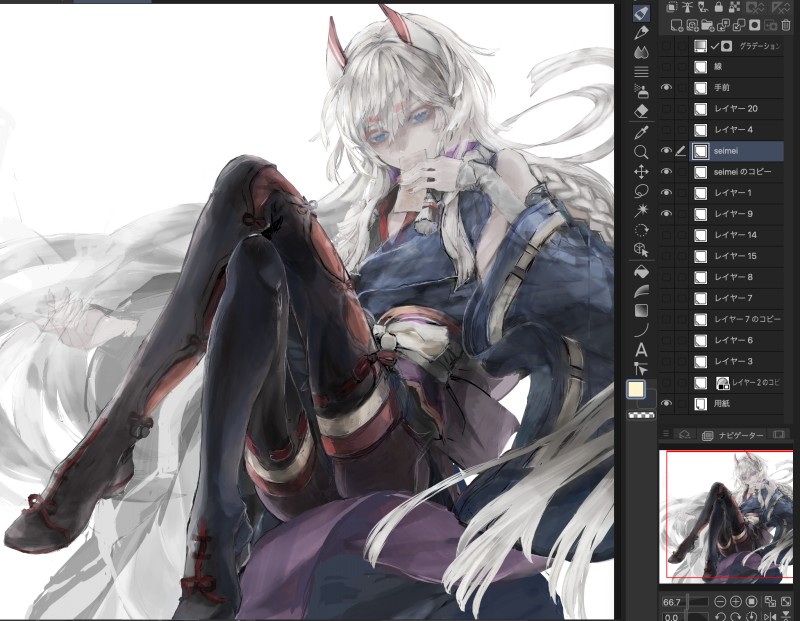The height and width of the screenshot is (621, 800).
Task: Select the レイヤー 7 のコピー layer
Action: coord(737,319)
